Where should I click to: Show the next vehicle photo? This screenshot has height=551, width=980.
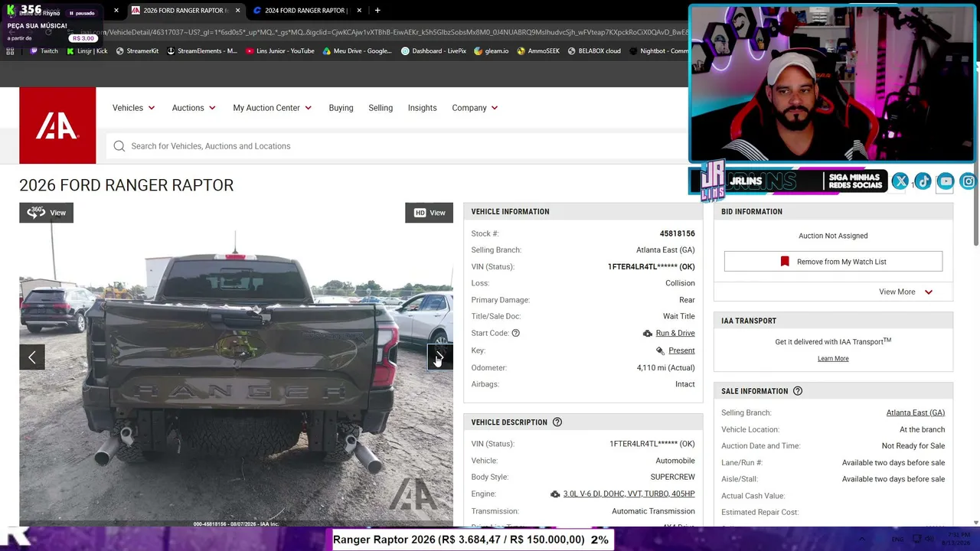[440, 357]
